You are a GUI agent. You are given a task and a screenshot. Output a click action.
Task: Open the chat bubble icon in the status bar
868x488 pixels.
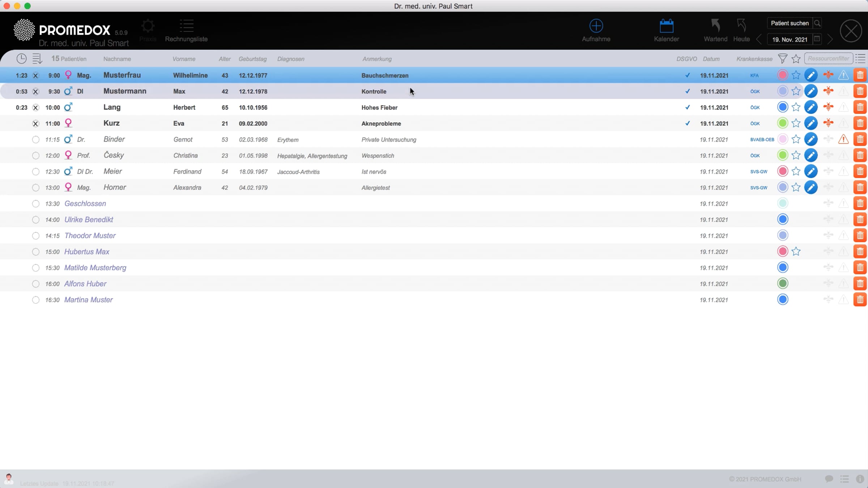(x=829, y=479)
